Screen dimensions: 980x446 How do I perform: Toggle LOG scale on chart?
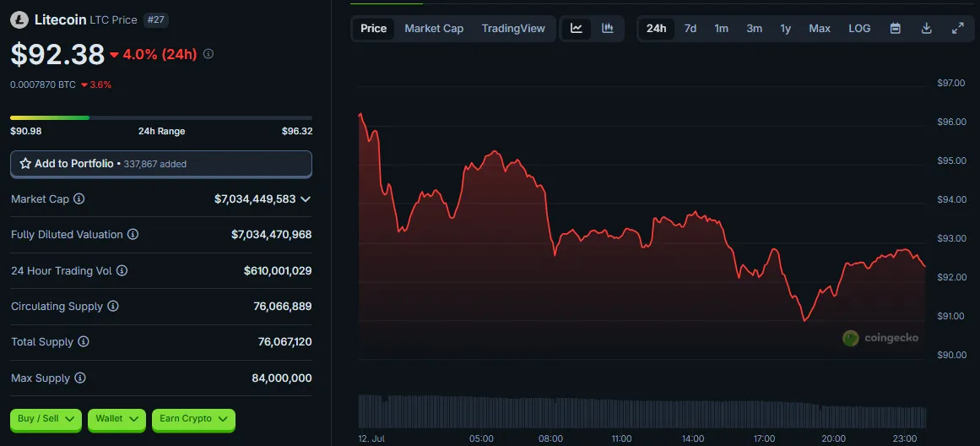point(859,28)
